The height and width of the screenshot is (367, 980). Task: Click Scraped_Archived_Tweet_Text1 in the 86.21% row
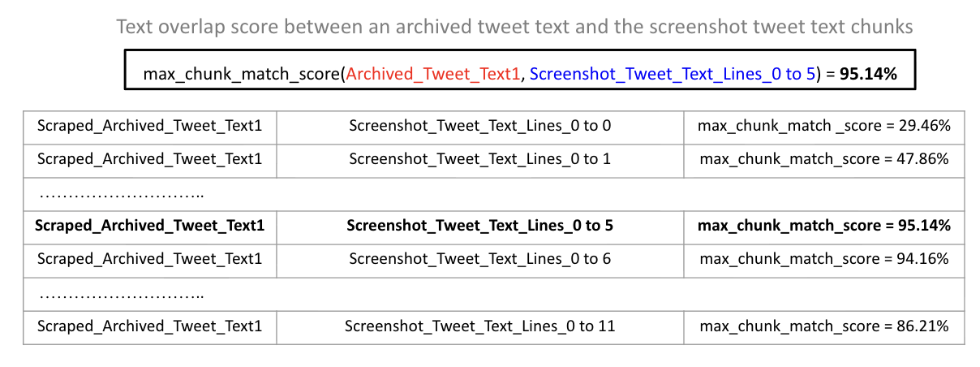(149, 326)
